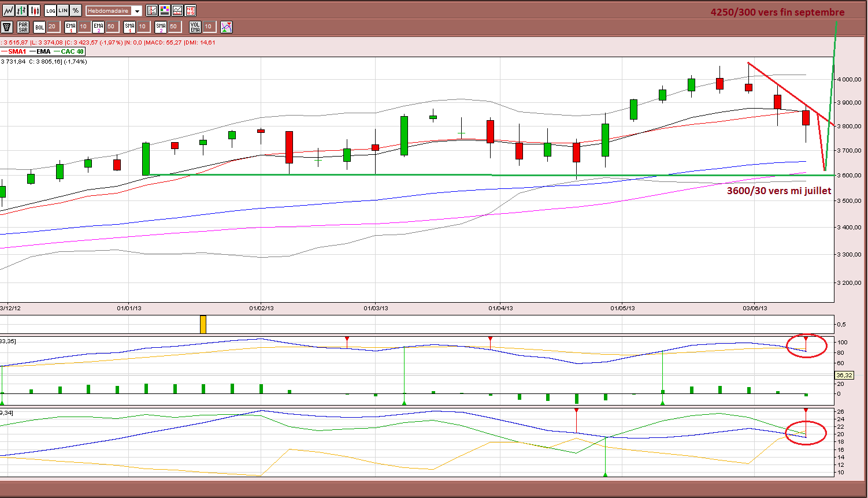The height and width of the screenshot is (498, 868).
Task: Enable logarithmic scale with LOG button
Action: point(50,10)
